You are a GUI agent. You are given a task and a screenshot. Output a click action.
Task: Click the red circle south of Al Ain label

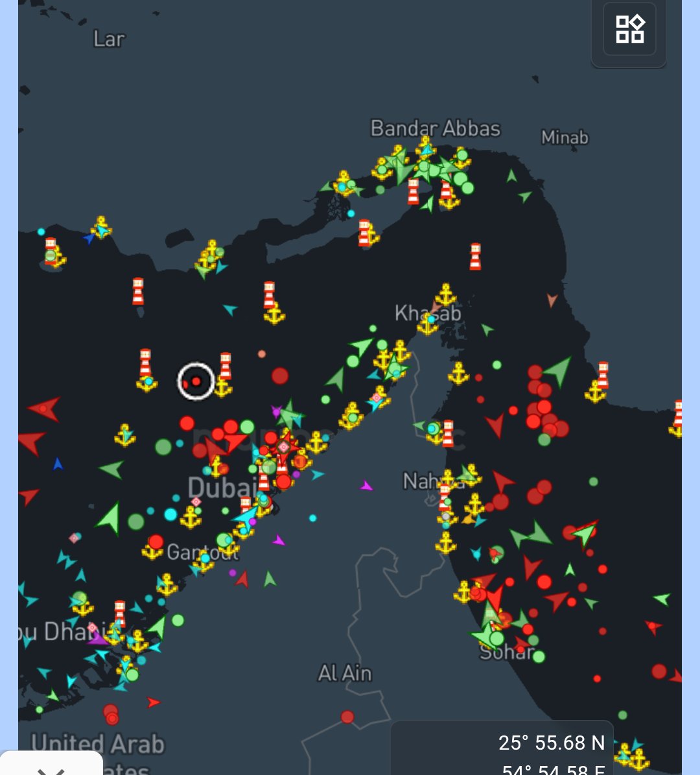pyautogui.click(x=347, y=717)
